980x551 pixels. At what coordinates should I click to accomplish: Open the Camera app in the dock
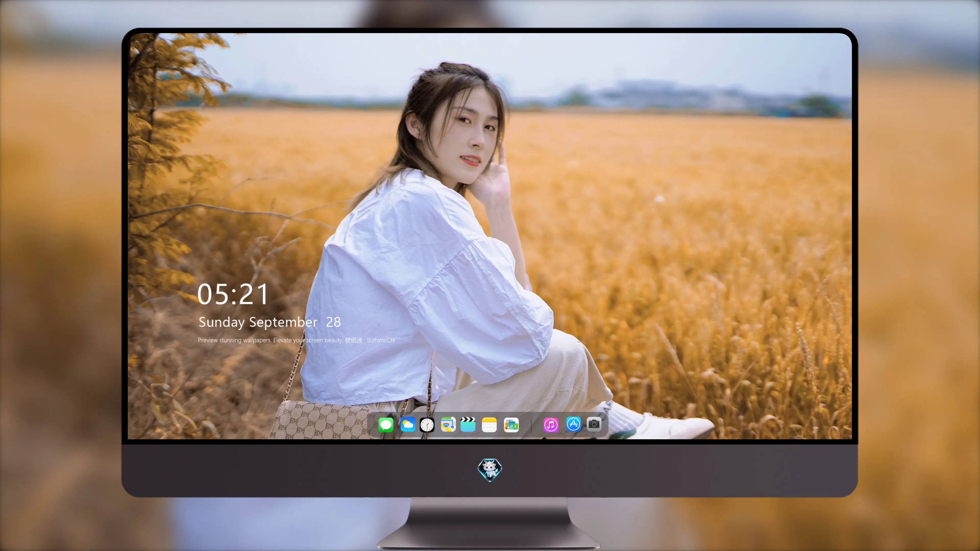(594, 424)
